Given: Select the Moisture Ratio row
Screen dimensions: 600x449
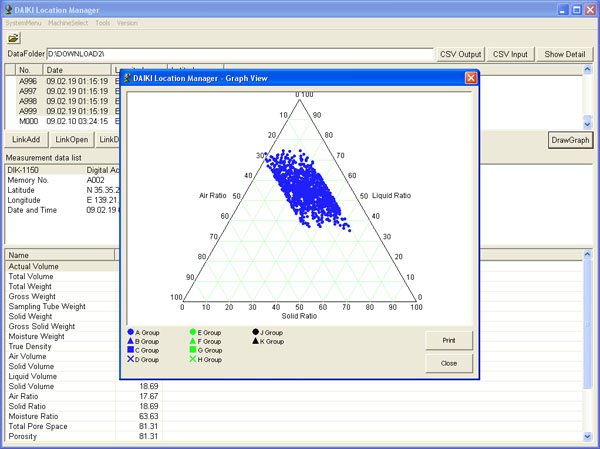Looking at the screenshot, I should point(294,416).
